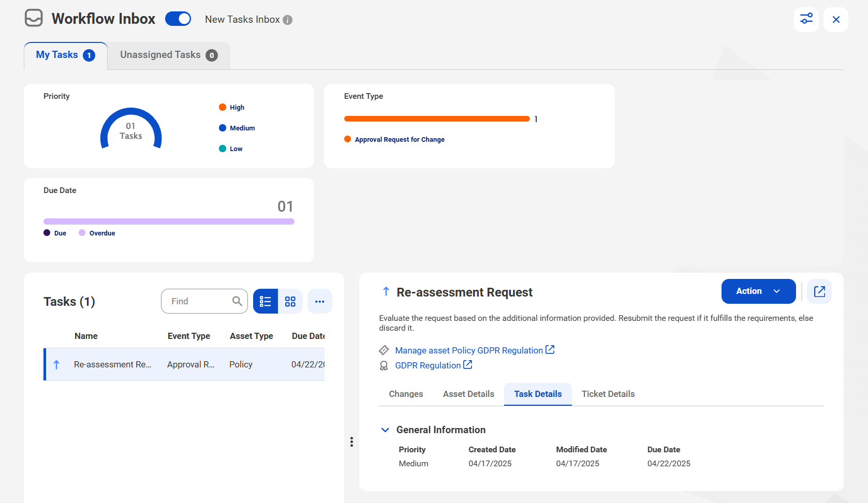Sort by the Due Date column header

coord(308,336)
